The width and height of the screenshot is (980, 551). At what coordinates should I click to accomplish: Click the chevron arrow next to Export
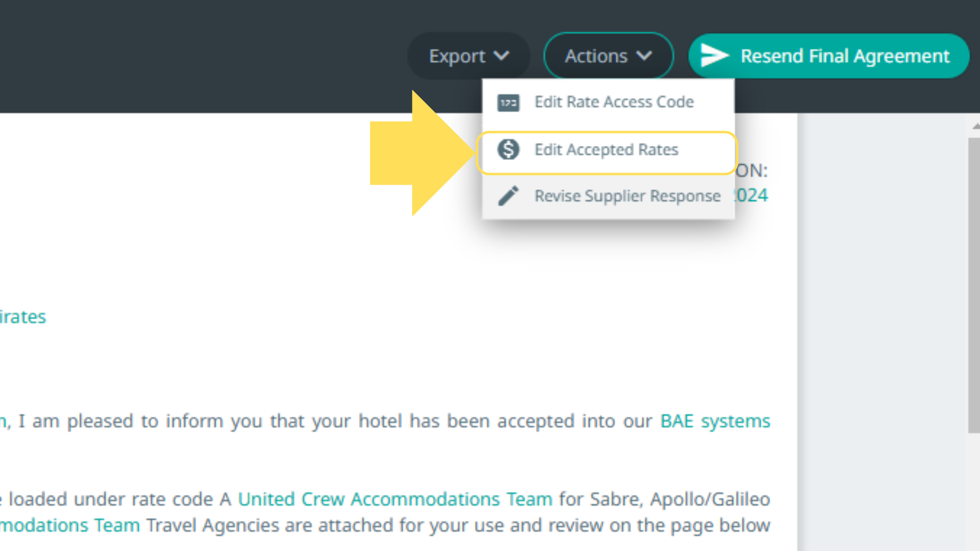coord(502,55)
